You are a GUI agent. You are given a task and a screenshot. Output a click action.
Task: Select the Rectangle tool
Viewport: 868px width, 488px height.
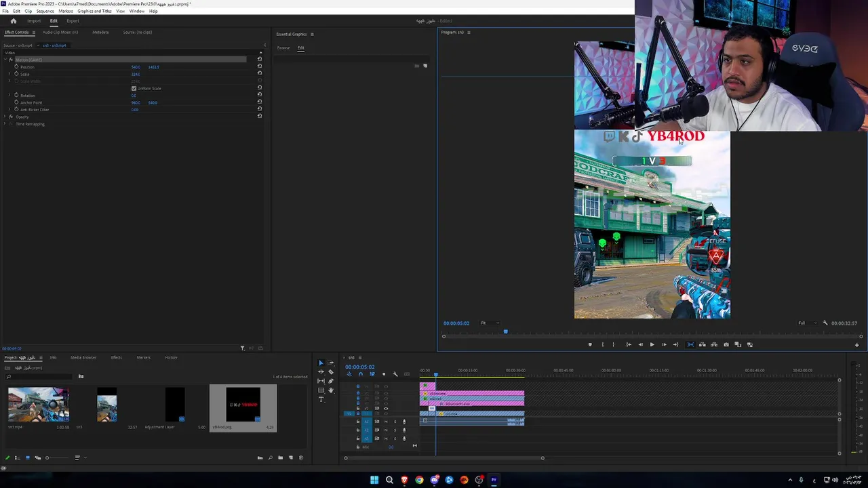tap(321, 390)
